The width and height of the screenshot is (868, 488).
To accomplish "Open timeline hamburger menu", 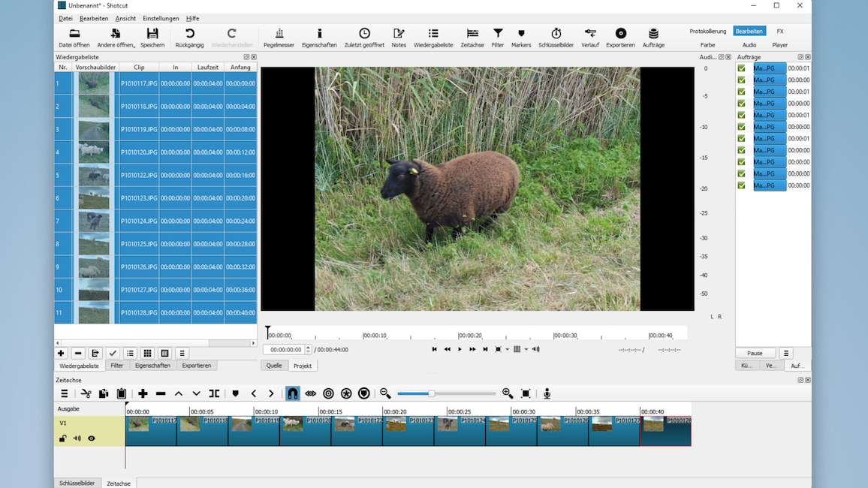I will 65,393.
